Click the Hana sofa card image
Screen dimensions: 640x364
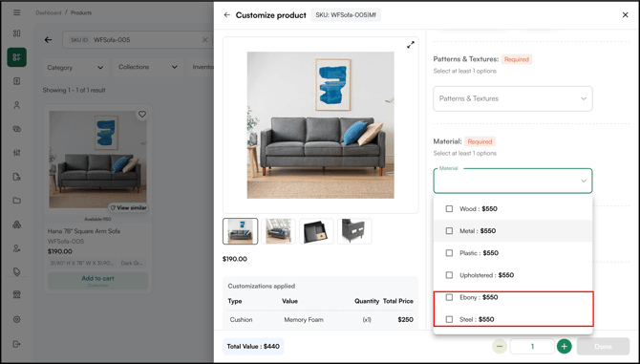98,160
